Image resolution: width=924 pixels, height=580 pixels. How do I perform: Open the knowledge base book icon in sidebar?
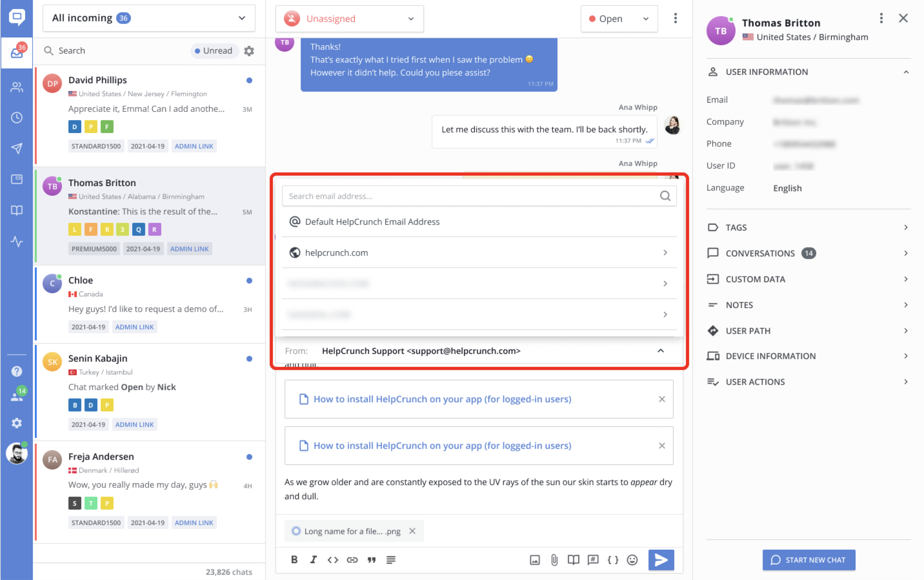pos(17,210)
